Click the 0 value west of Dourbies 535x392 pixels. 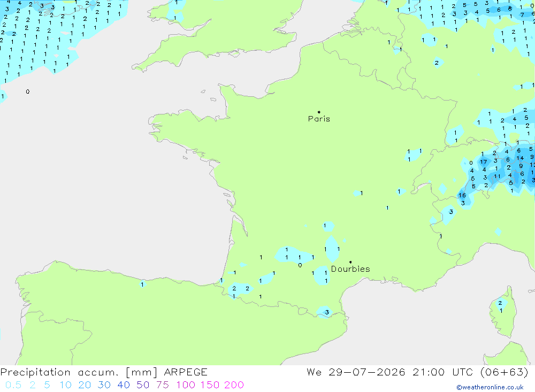tap(300, 265)
